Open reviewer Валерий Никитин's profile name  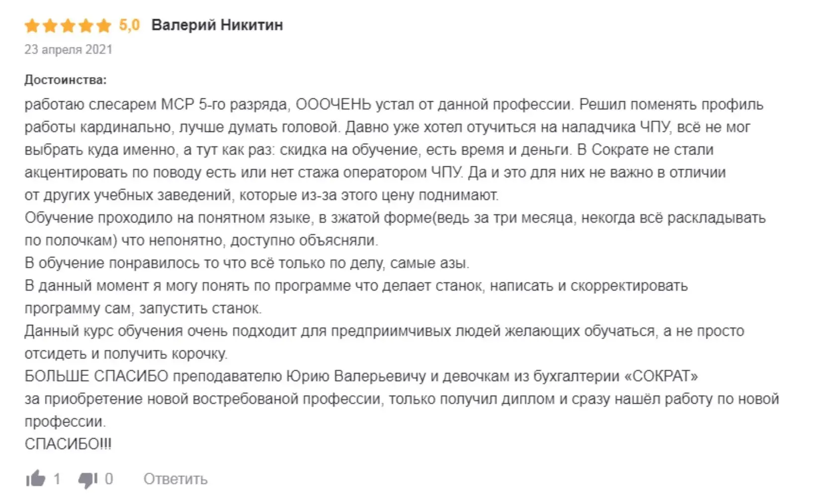coord(217,25)
